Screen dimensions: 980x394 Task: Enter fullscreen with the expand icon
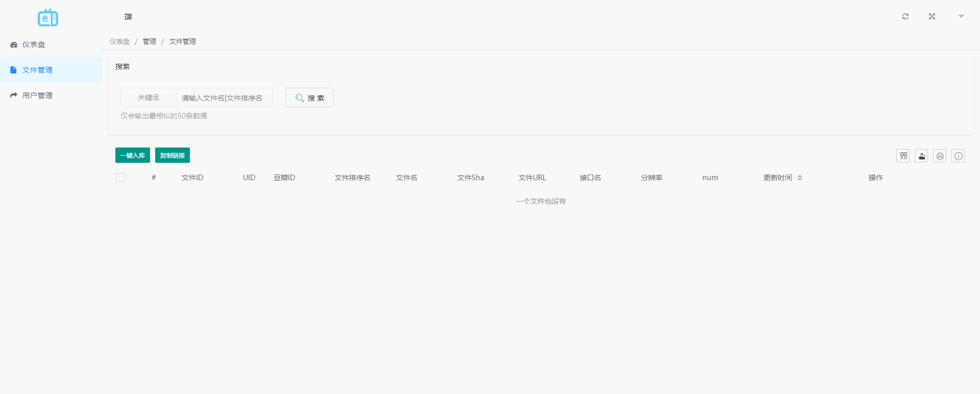tap(932, 16)
